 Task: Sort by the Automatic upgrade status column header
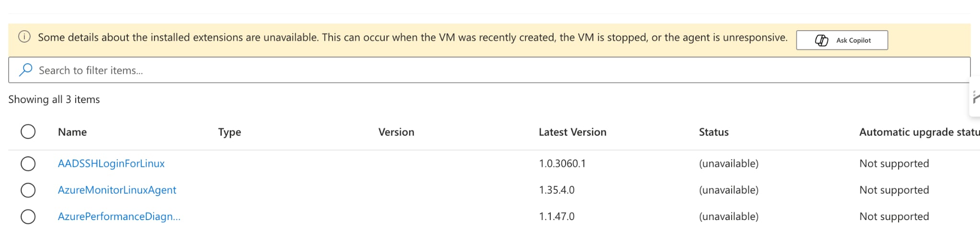[919, 132]
